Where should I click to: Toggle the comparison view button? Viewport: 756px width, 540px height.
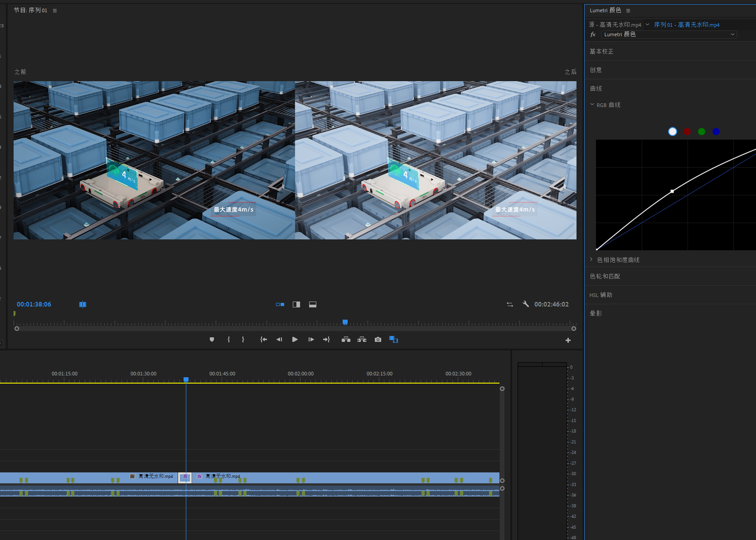(393, 340)
